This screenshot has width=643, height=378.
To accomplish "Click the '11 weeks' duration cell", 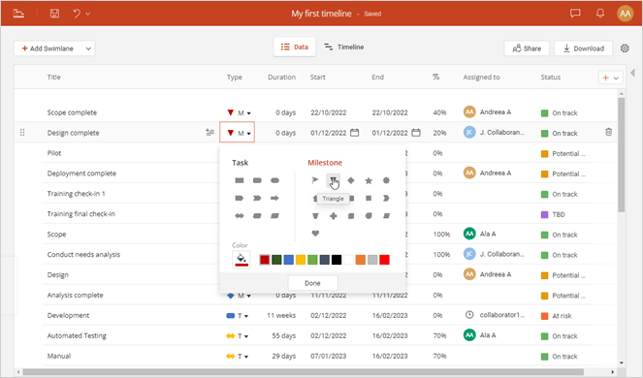I will 281,315.
